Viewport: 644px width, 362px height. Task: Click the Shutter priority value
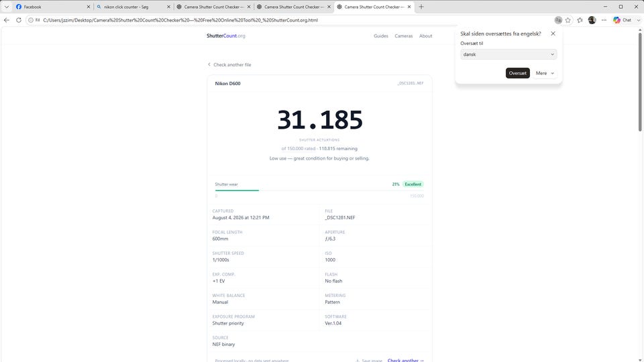click(228, 323)
